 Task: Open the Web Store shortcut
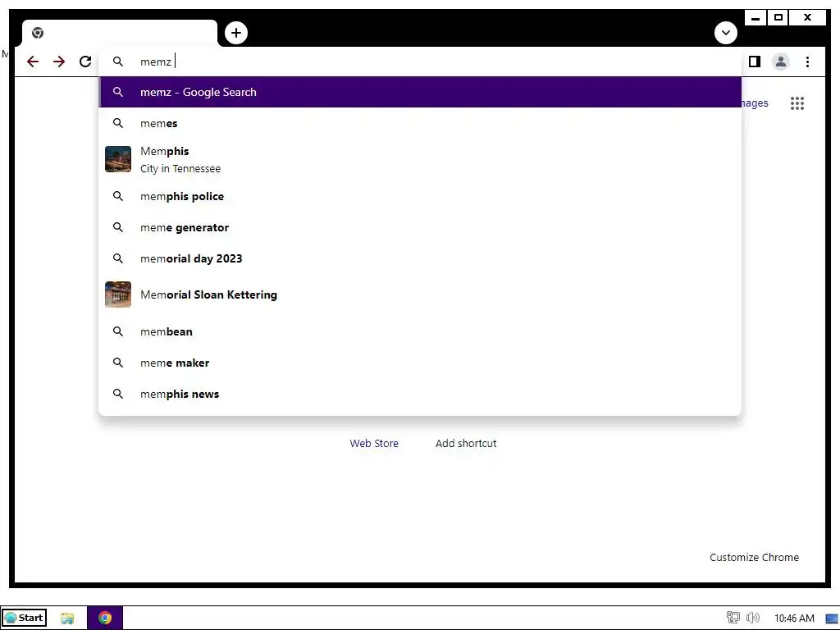(x=374, y=444)
